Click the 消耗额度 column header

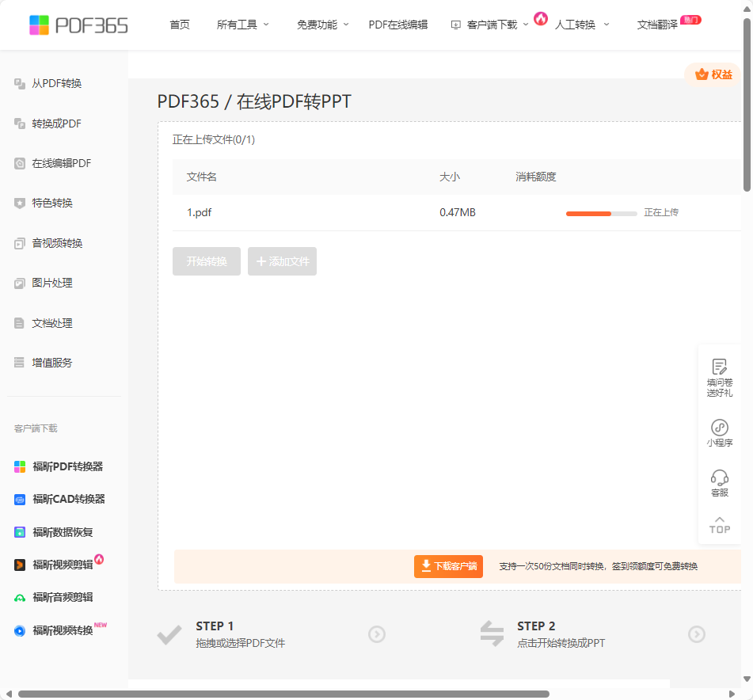point(536,177)
